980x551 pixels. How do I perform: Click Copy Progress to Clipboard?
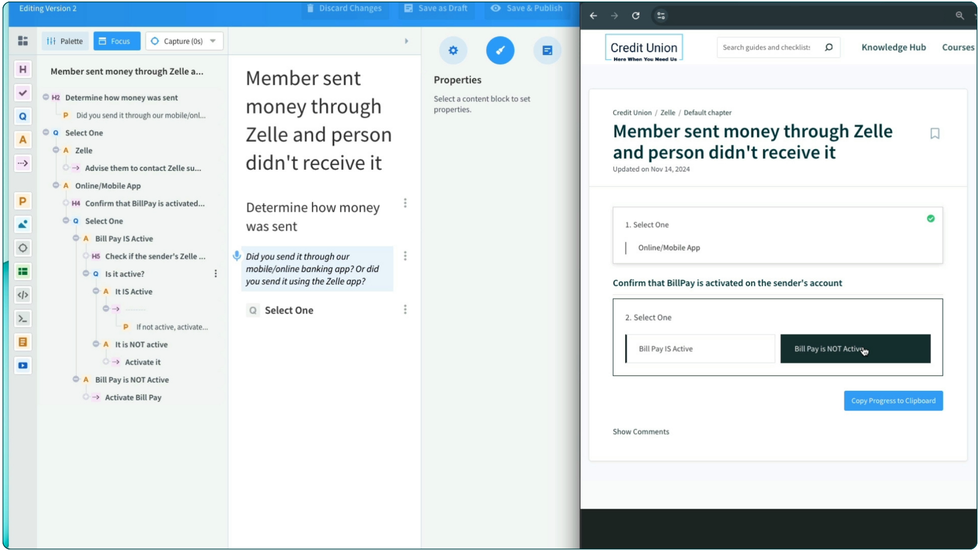pos(893,400)
